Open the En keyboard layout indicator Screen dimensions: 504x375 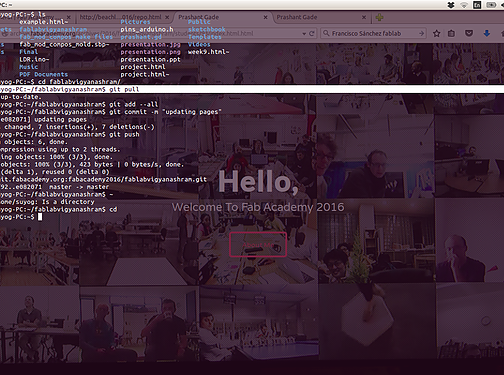477,5
